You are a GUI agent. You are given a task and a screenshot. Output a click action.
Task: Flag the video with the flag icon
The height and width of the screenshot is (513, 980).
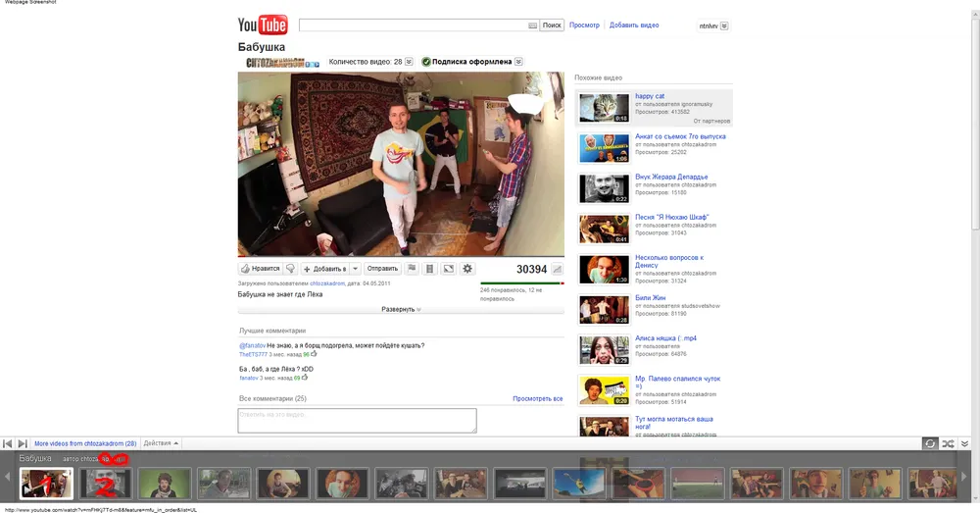pos(412,269)
